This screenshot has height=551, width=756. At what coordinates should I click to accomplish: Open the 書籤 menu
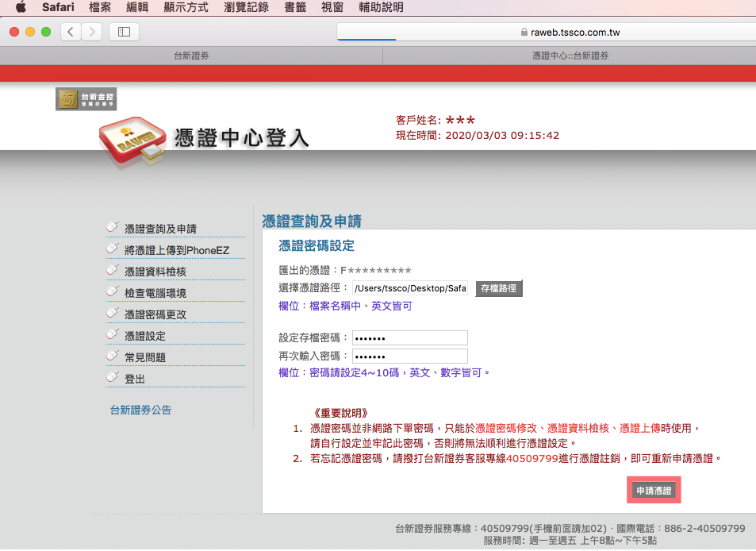point(295,7)
